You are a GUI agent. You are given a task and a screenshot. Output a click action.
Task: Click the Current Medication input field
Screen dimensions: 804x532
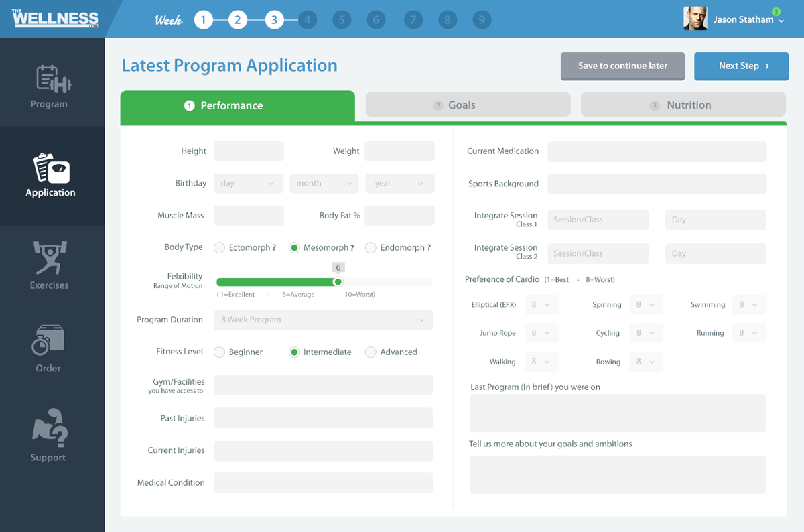coord(657,151)
